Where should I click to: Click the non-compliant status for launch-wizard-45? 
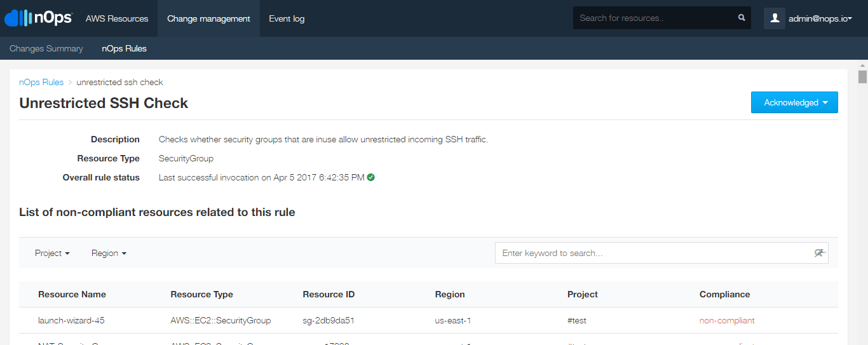(727, 320)
